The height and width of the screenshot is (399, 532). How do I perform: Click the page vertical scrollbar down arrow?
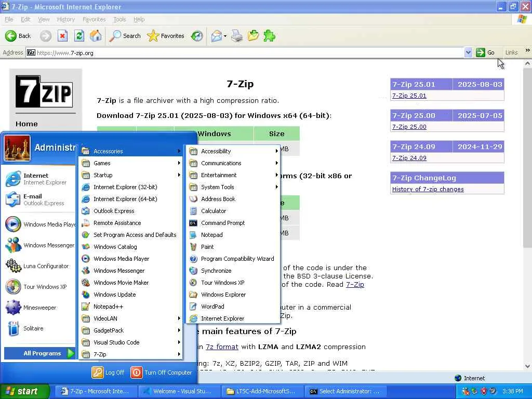tap(528, 366)
